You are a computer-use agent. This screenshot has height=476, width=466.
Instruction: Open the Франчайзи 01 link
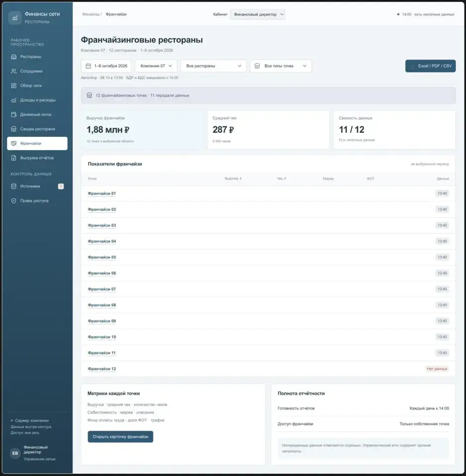tap(102, 193)
